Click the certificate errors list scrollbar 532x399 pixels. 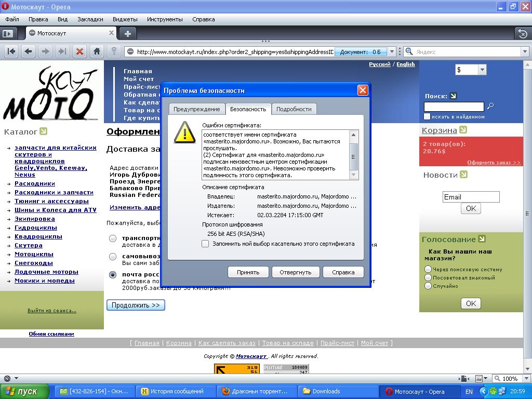point(354,155)
